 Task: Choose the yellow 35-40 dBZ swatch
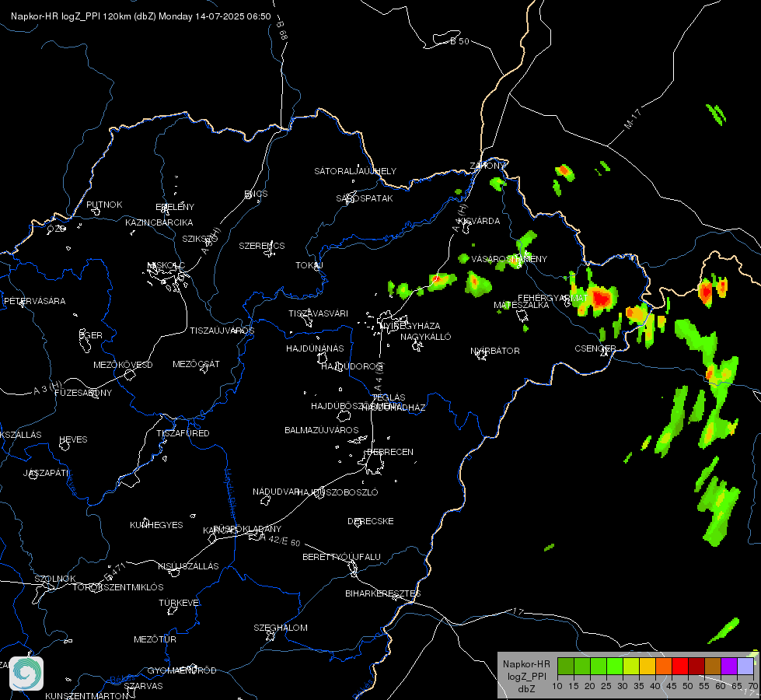[648, 666]
